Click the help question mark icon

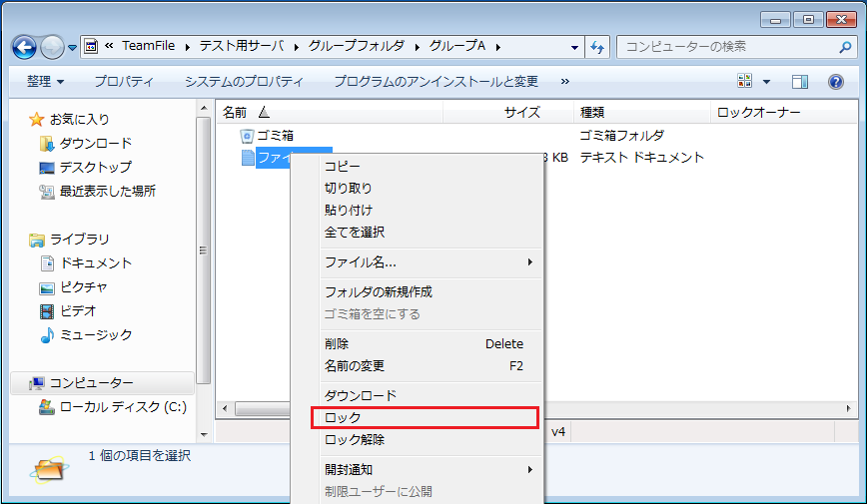click(836, 81)
